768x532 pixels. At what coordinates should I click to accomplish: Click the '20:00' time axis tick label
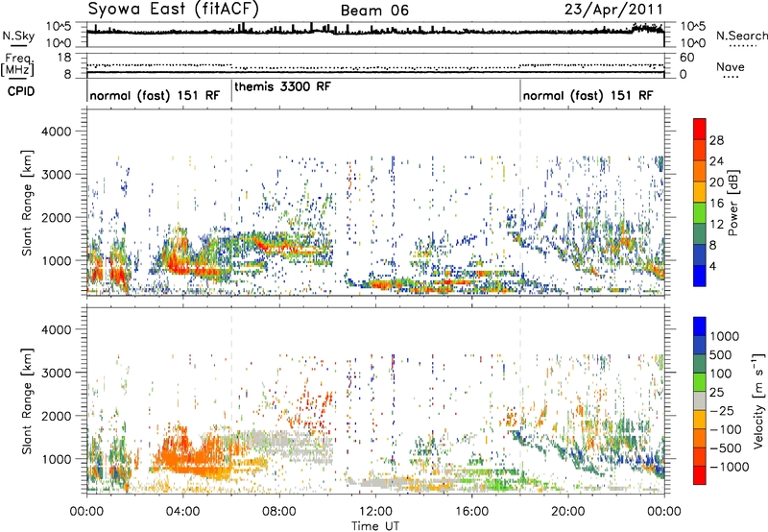click(x=567, y=512)
